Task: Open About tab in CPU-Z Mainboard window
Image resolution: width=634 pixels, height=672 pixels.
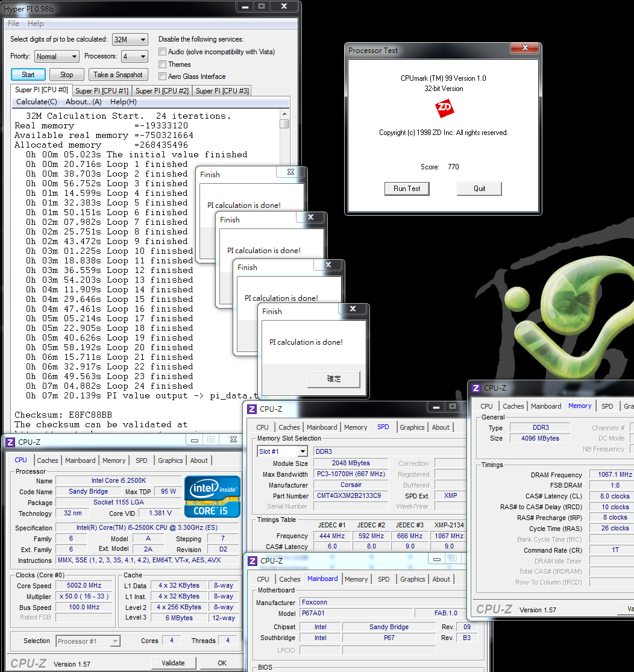Action: (x=441, y=579)
